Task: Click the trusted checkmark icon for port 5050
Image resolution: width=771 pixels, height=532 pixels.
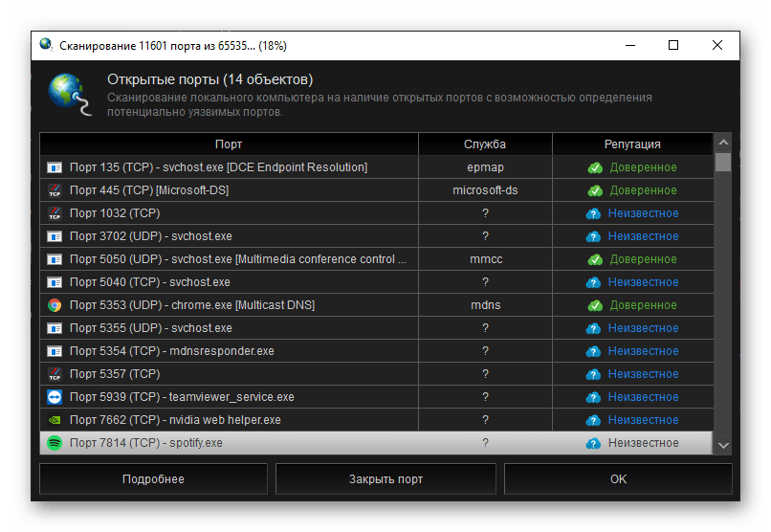Action: (x=595, y=259)
